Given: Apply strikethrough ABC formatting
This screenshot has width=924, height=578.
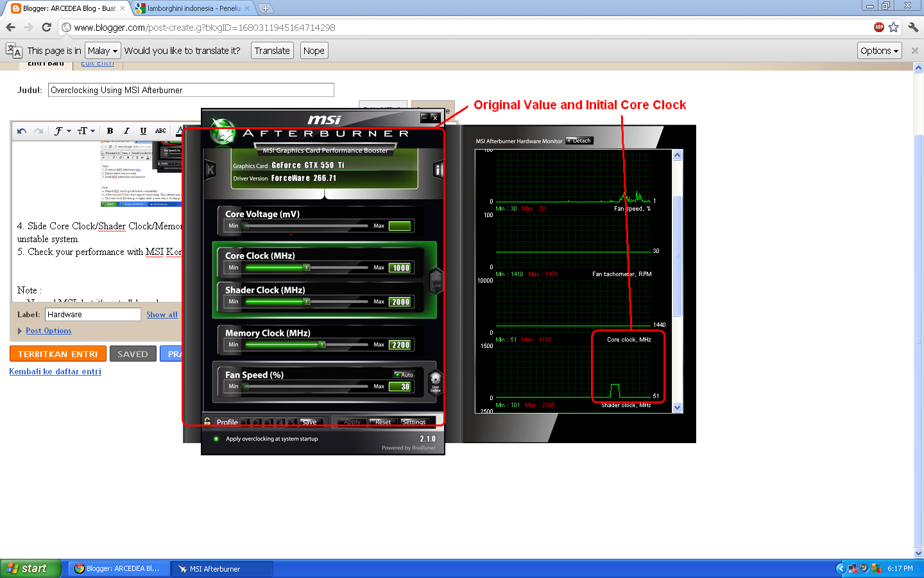Looking at the screenshot, I should pos(160,131).
